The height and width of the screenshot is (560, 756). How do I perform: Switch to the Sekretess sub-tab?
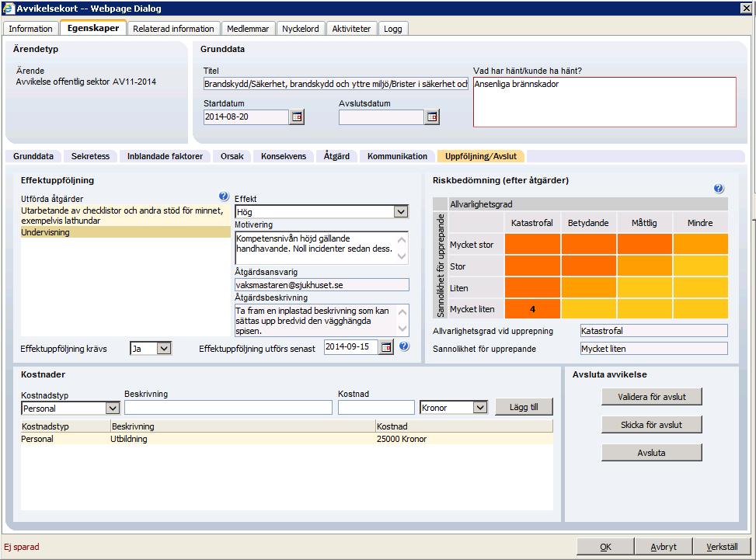(90, 156)
